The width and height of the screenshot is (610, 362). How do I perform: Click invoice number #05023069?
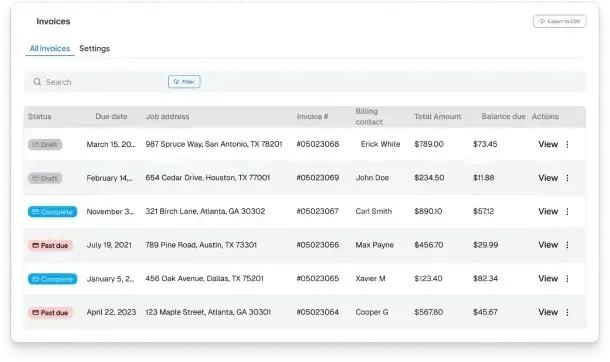(318, 178)
